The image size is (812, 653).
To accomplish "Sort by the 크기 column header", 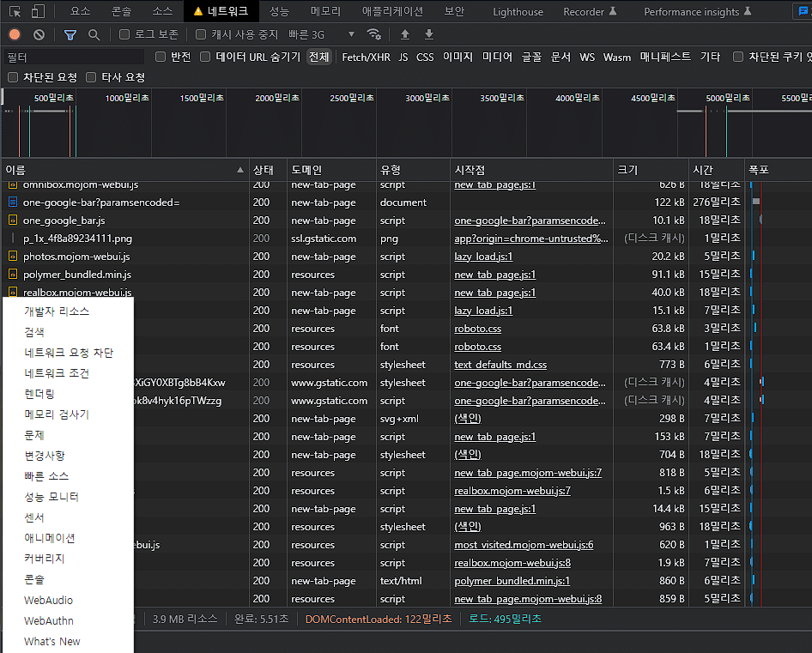I will click(x=651, y=170).
